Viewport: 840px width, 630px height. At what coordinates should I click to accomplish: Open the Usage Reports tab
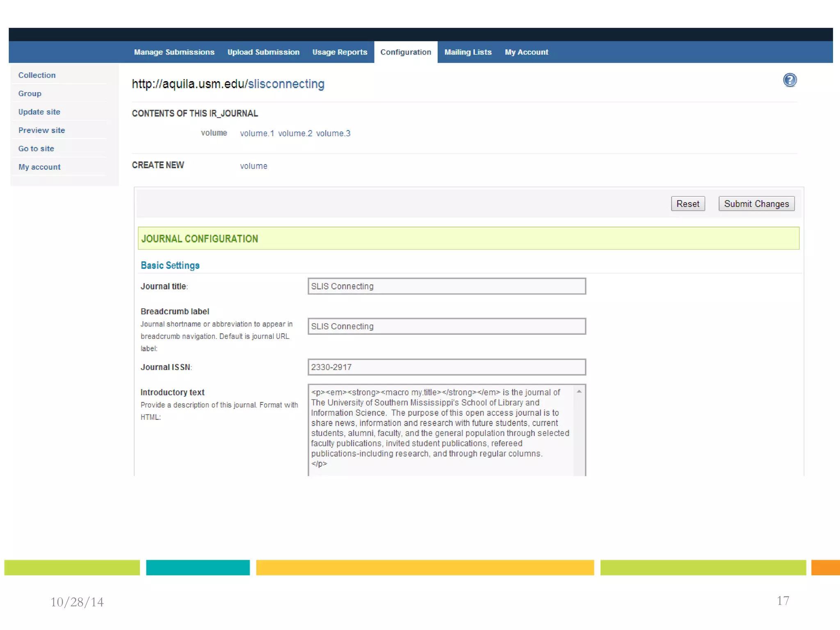pyautogui.click(x=340, y=52)
